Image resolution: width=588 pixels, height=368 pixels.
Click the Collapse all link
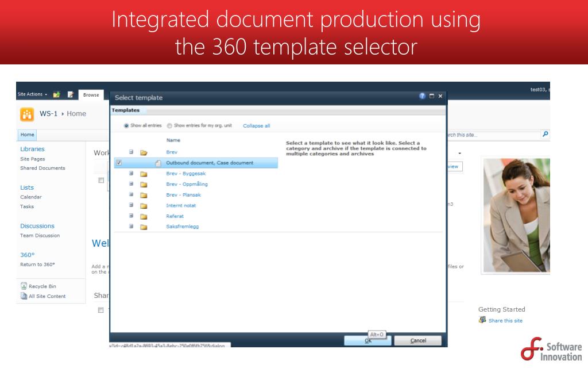(257, 126)
